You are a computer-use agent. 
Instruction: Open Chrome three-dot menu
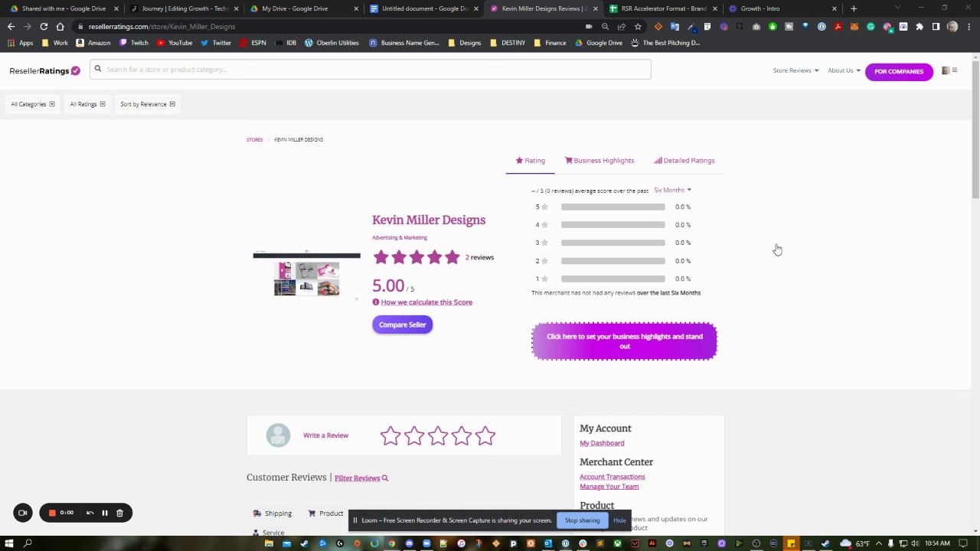pyautogui.click(x=969, y=26)
